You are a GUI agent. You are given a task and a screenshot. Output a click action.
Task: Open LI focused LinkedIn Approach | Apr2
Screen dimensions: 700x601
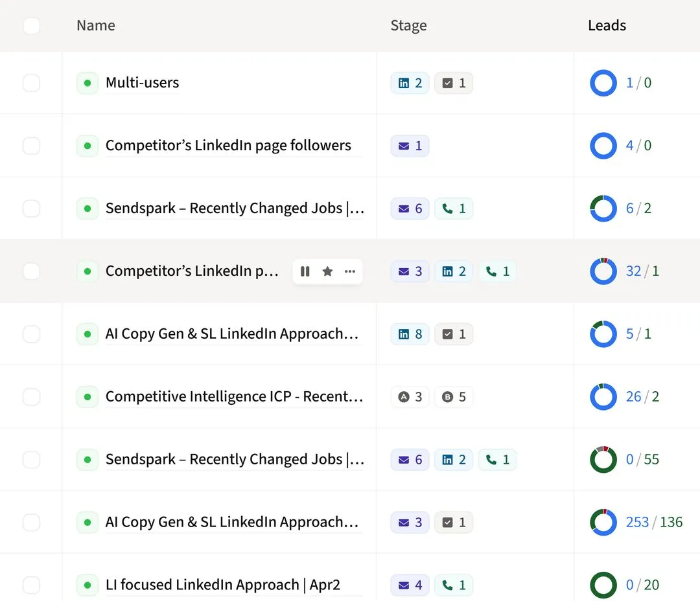(223, 585)
